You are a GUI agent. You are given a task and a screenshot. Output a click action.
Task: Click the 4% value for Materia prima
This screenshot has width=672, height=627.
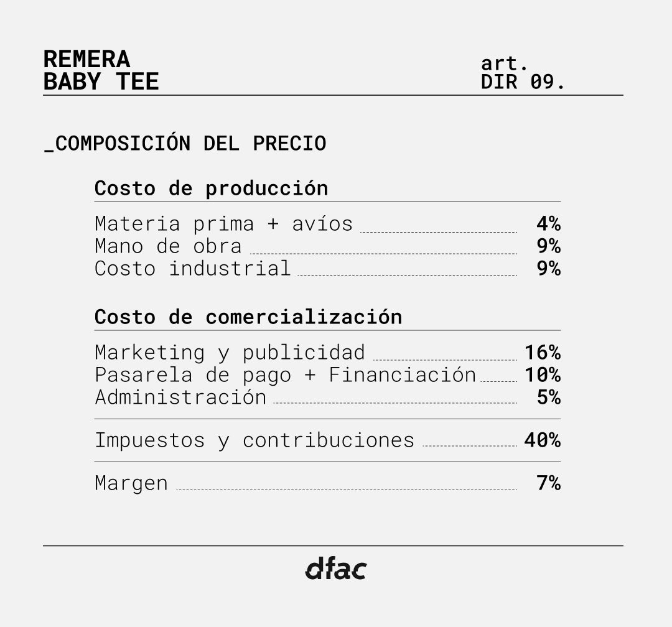(x=548, y=223)
